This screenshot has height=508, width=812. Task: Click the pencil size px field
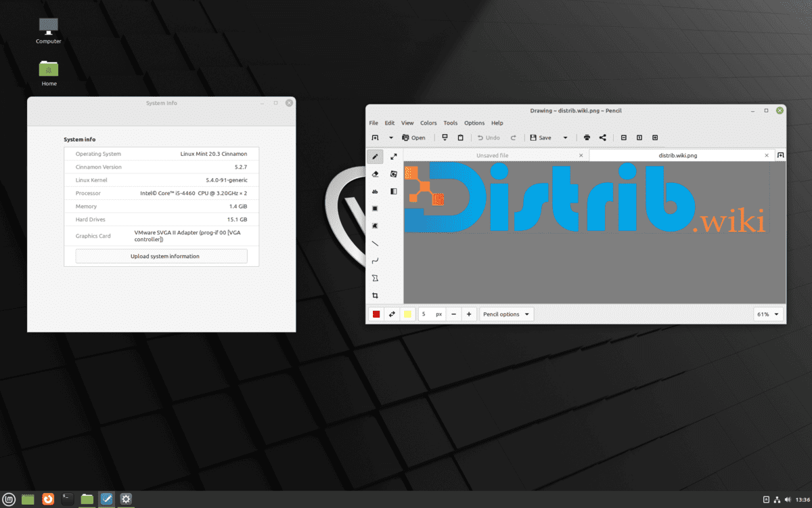tap(431, 314)
